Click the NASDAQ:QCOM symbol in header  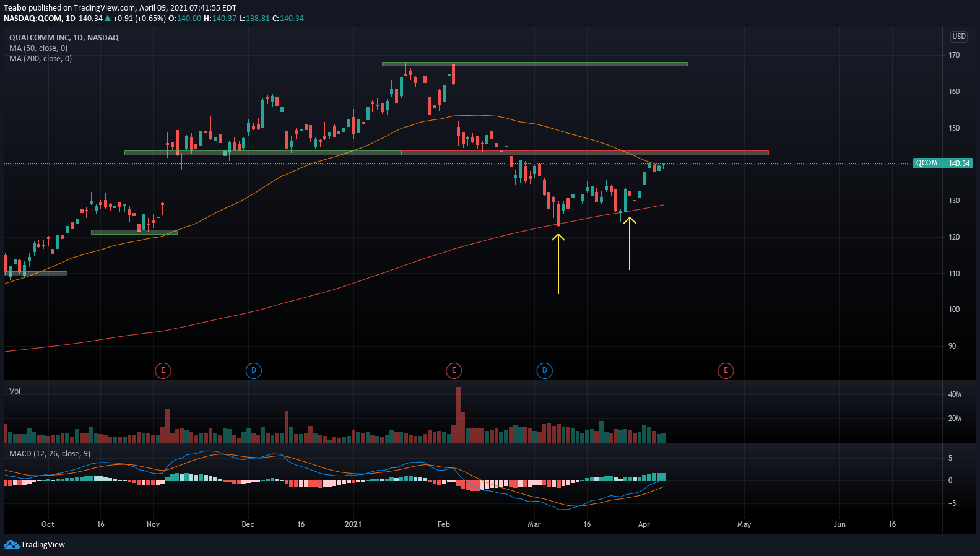coord(33,19)
